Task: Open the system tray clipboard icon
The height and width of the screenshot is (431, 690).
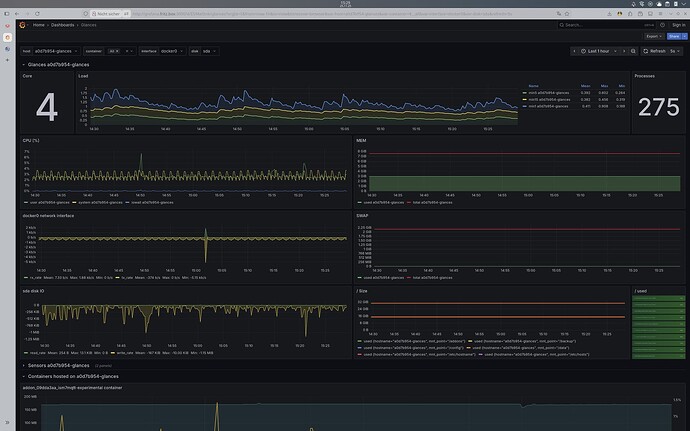Action: pos(667,4)
